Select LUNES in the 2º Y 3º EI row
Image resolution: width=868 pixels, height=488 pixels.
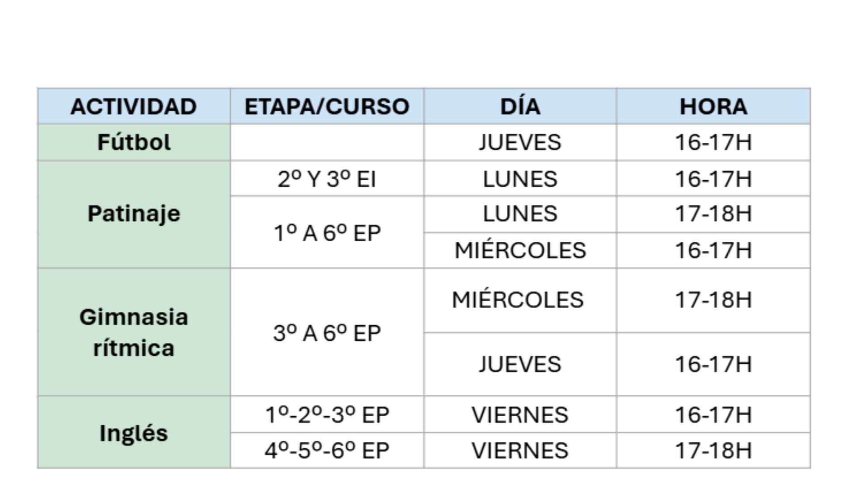point(520,179)
